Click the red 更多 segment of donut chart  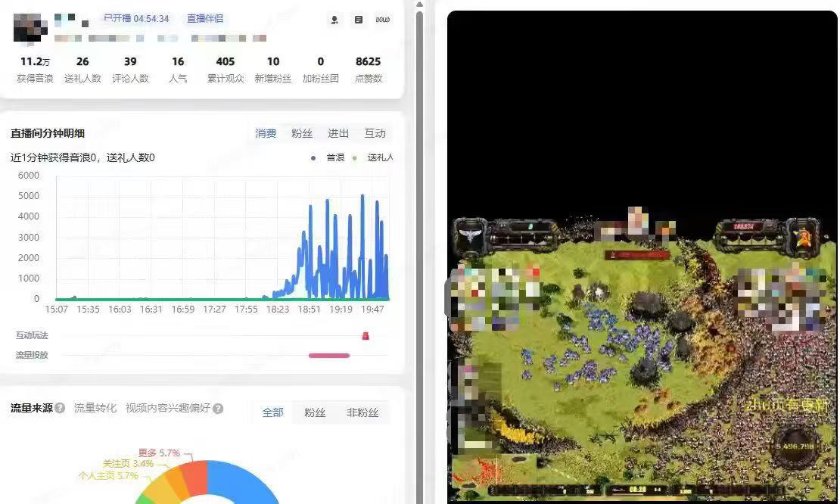tap(195, 478)
